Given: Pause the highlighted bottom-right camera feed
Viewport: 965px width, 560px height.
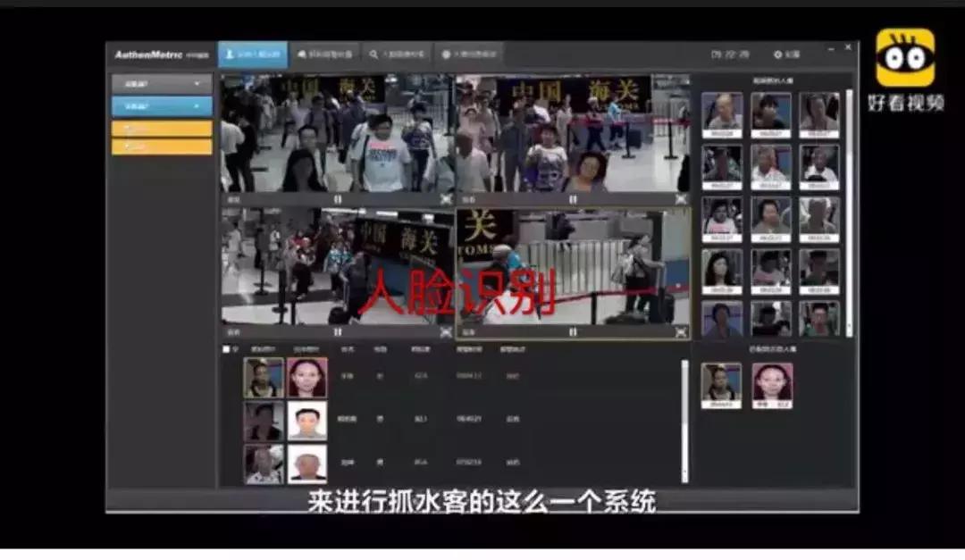Looking at the screenshot, I should 572,333.
